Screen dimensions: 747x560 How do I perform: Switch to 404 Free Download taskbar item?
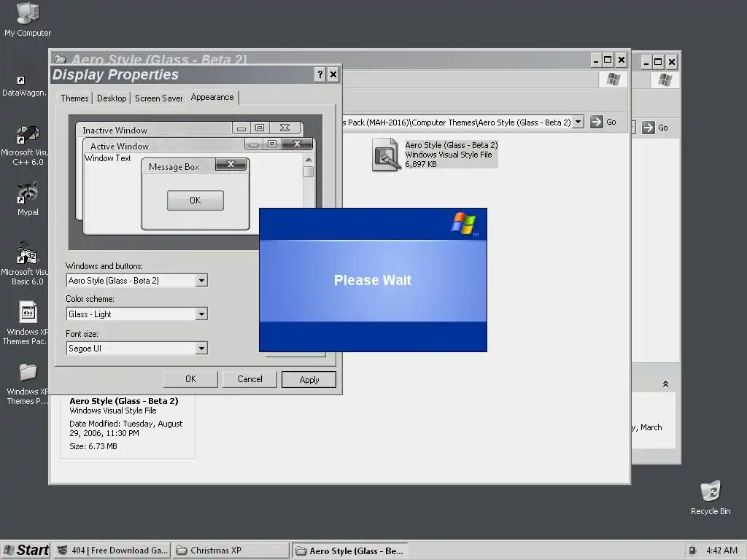click(x=112, y=551)
